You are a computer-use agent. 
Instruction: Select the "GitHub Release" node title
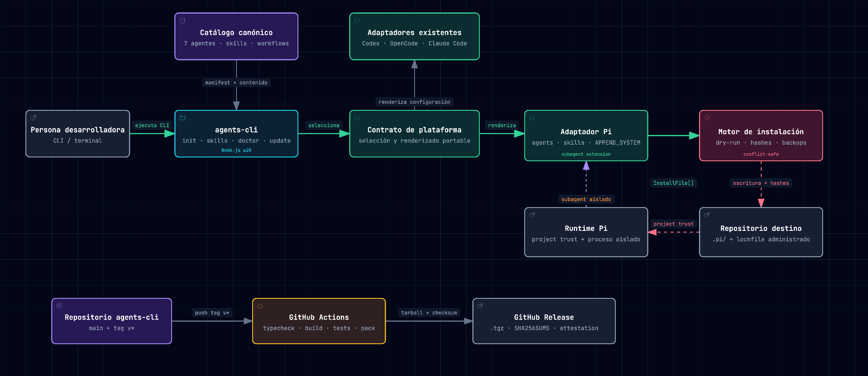(544, 317)
